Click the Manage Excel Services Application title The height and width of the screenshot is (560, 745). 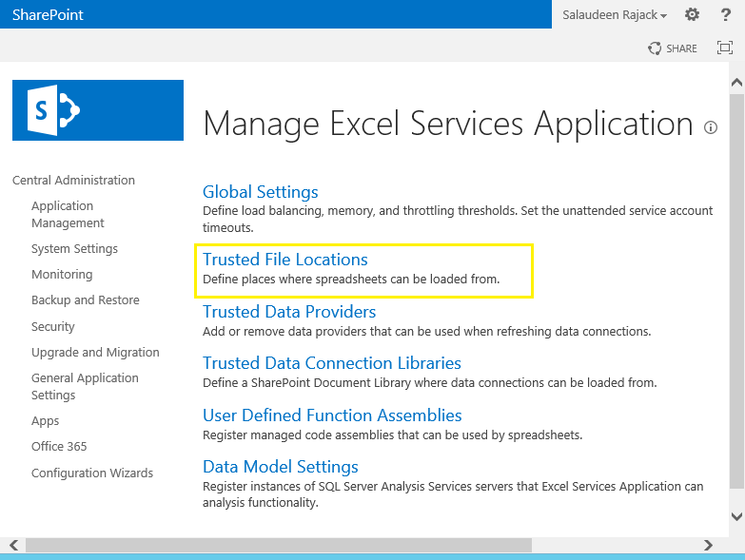click(448, 124)
